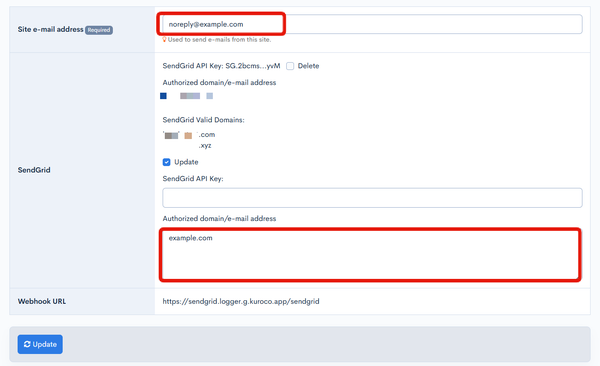
Task: Click the Authorized domain/e-mail address text area
Action: pos(370,255)
